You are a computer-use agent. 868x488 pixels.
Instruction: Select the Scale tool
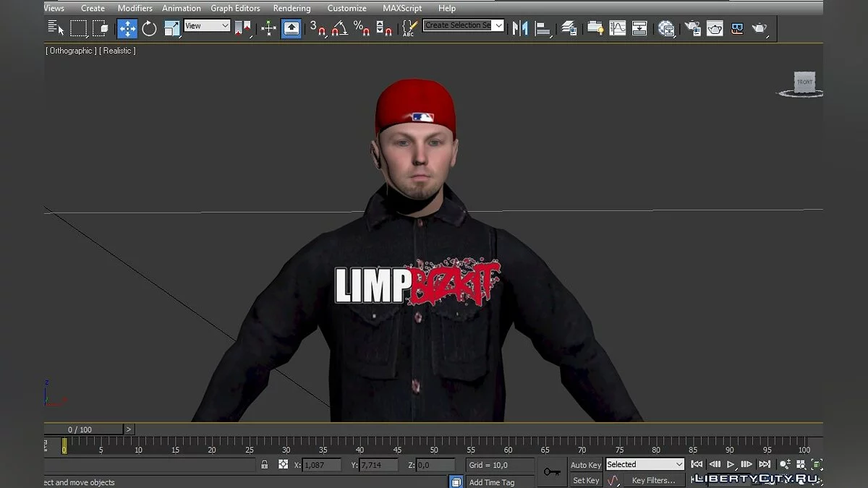point(172,28)
